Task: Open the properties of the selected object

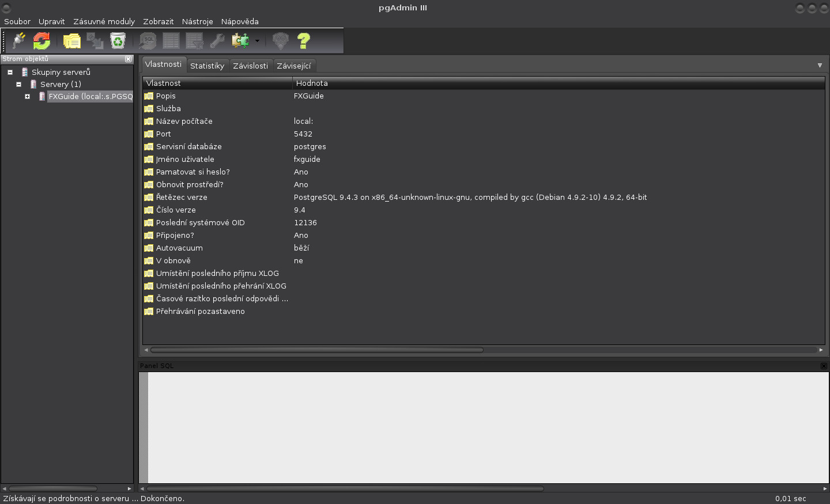Action: [71, 40]
